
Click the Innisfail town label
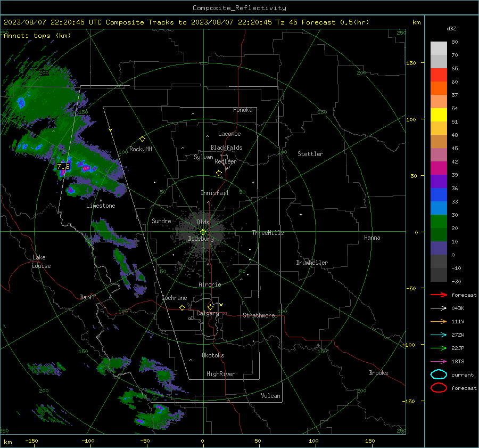pos(214,193)
